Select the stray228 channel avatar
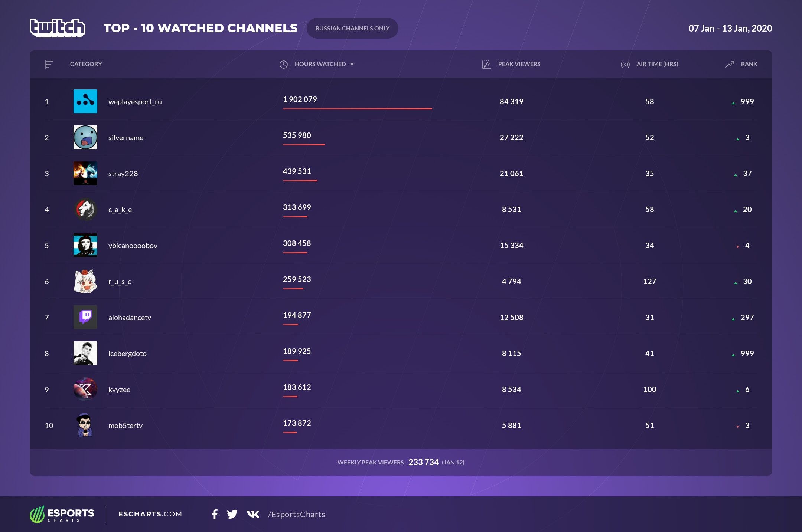 coord(85,173)
